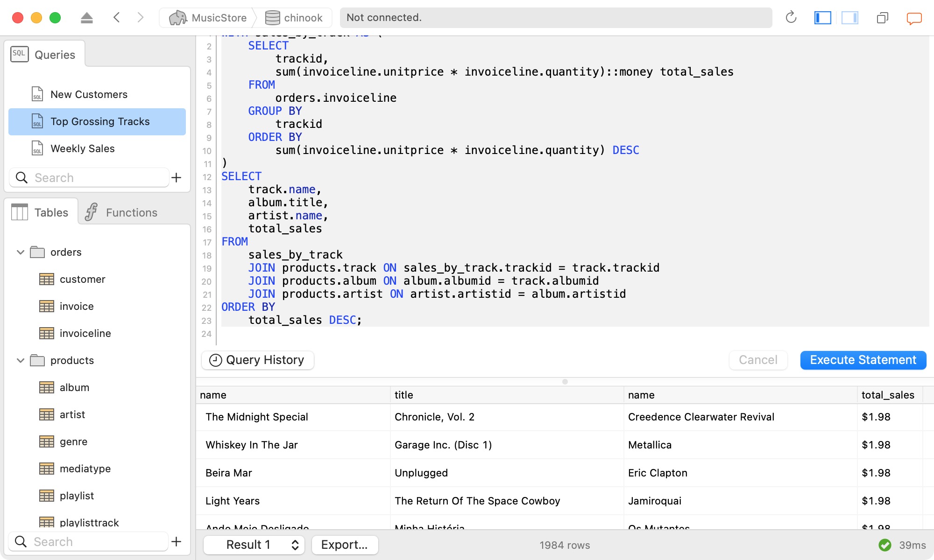Viewport: 934px width, 560px height.
Task: Click the invoiceline table in orders schema
Action: 85,333
